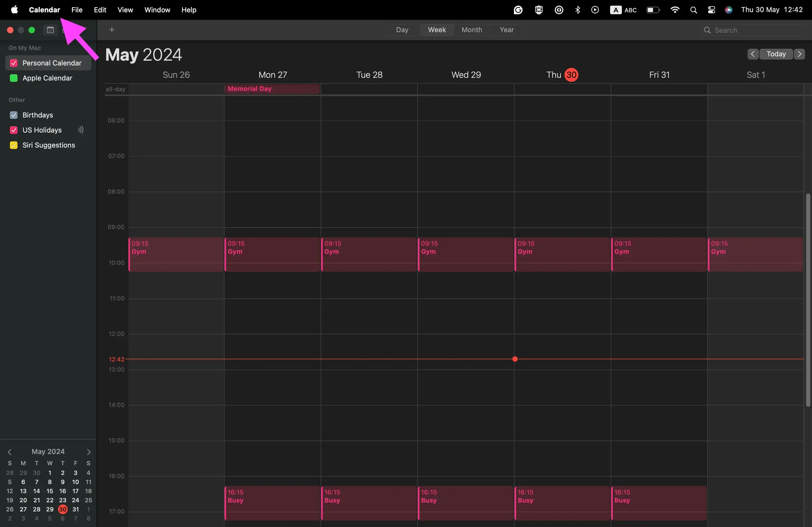The width and height of the screenshot is (812, 527).
Task: Toggle the sidebar calendar icon
Action: 50,30
